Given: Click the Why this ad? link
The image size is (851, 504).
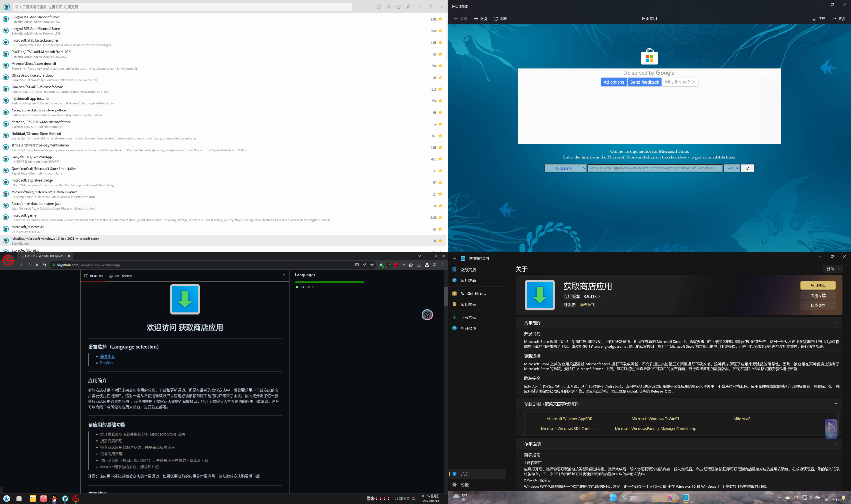Looking at the screenshot, I should (680, 82).
